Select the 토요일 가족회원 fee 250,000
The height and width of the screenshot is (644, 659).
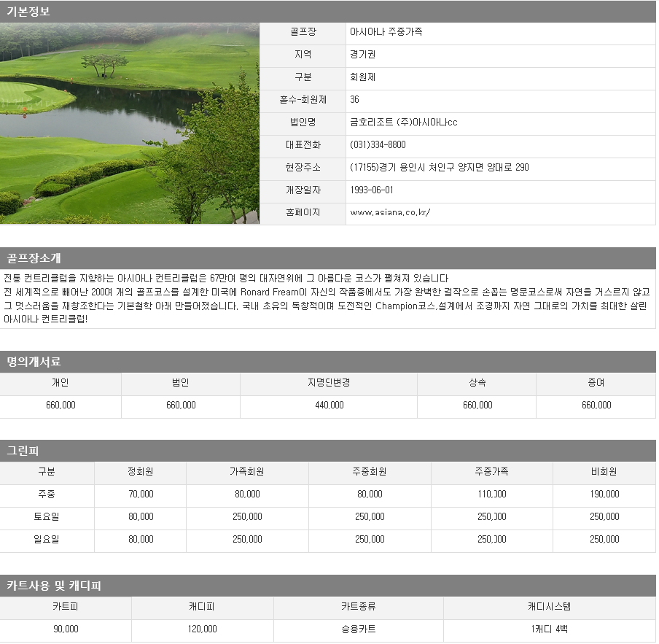pyautogui.click(x=247, y=517)
